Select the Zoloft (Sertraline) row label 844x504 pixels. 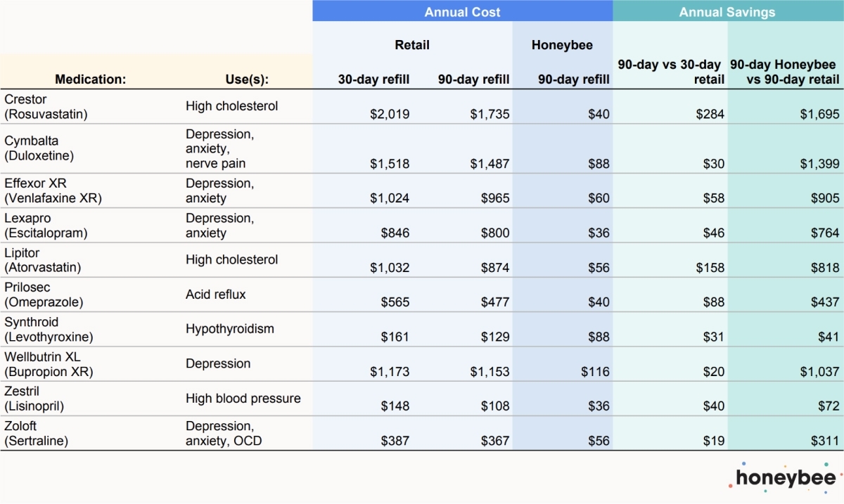37,433
